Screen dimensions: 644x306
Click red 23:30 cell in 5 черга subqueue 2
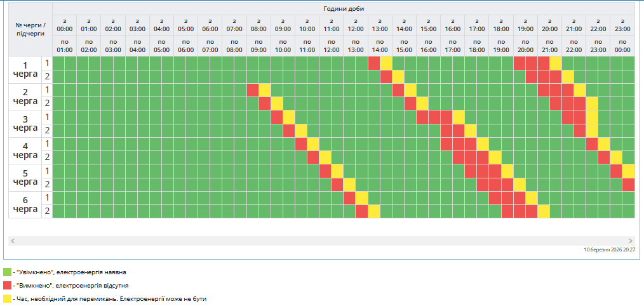628,184
